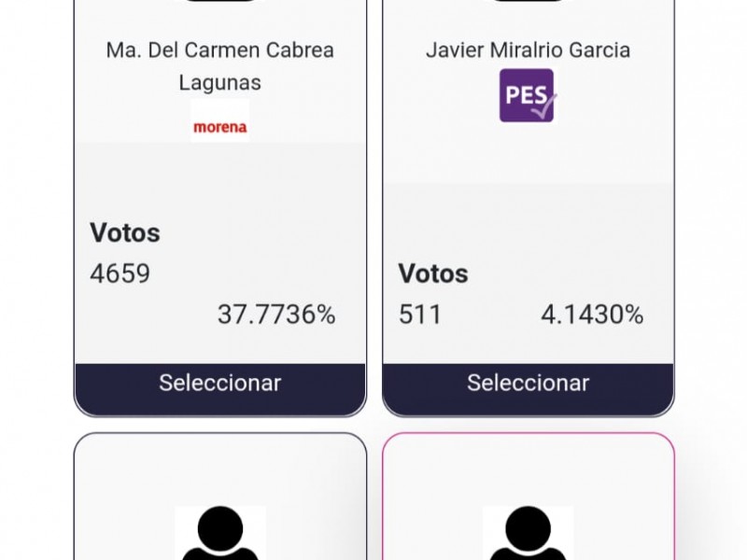Click Votos label in PES card
Viewport: 747px width, 560px height.
point(433,273)
